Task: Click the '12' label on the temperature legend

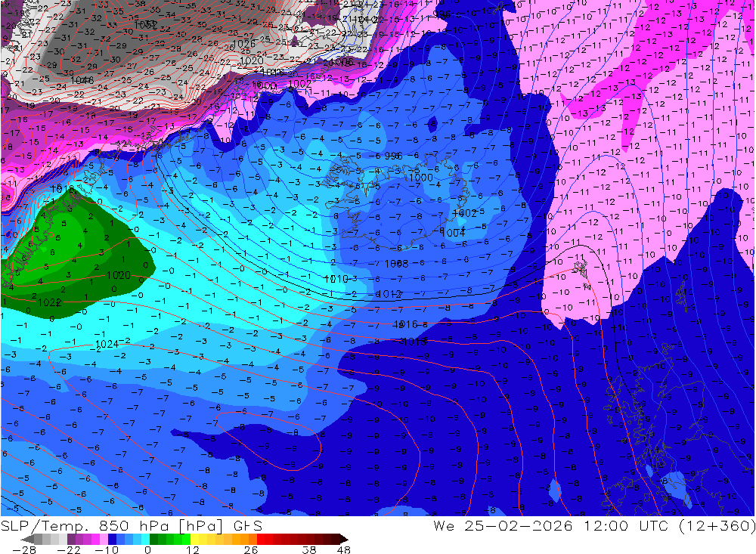Action: click(x=193, y=549)
